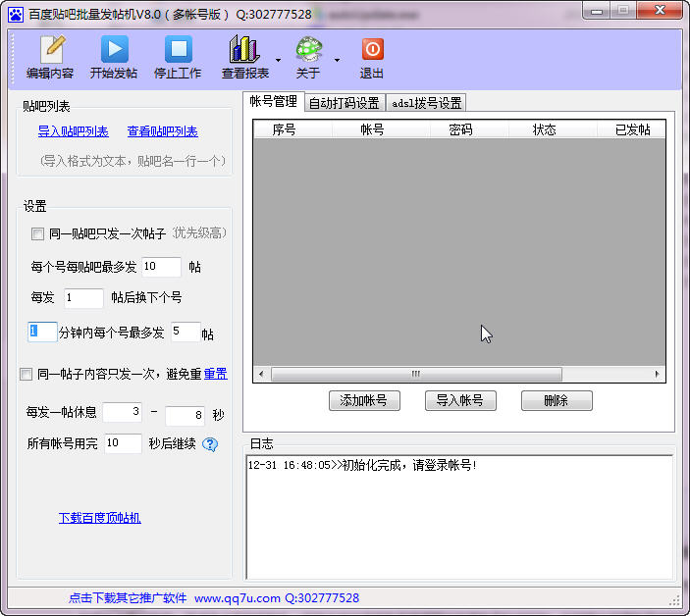Expand the 查看报表 dropdown arrow
This screenshot has height=616, width=690.
(278, 60)
